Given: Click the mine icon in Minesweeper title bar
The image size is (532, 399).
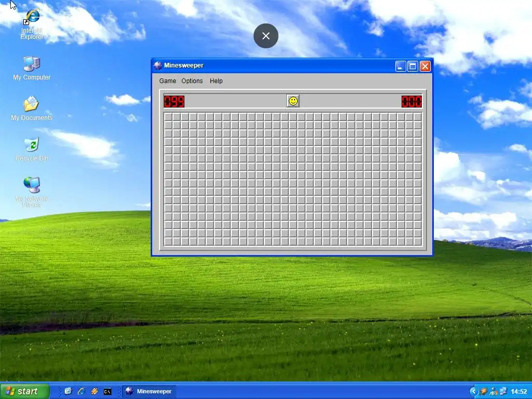Looking at the screenshot, I should pyautogui.click(x=158, y=65).
